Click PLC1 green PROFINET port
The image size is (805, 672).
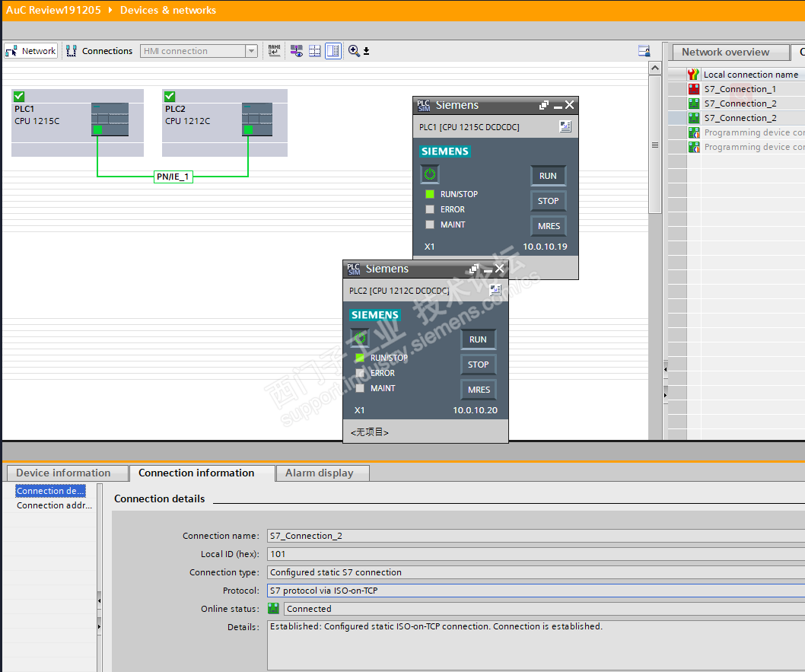click(97, 130)
